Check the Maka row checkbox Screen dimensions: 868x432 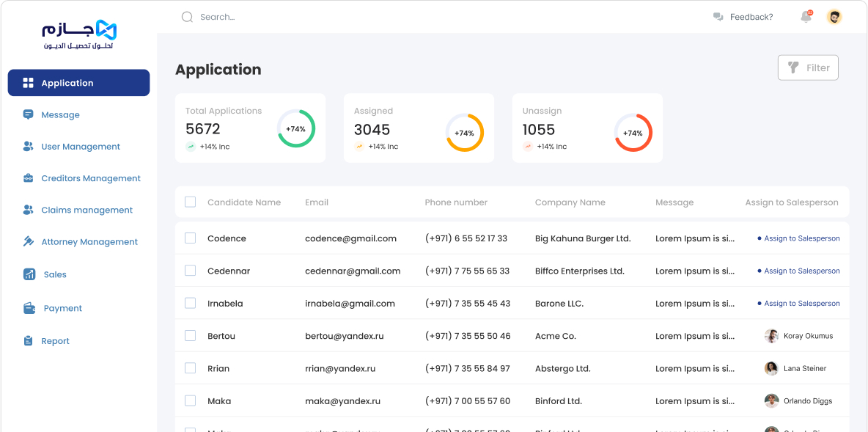point(191,401)
